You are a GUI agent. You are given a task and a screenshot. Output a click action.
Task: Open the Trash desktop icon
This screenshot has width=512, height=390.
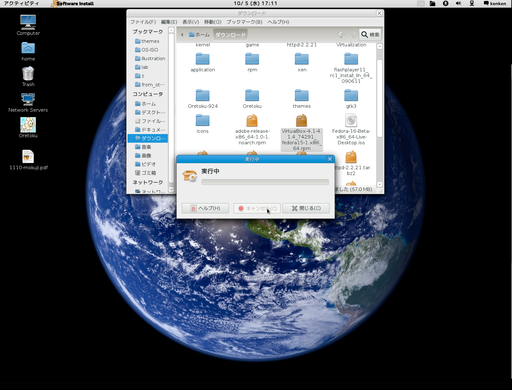coord(28,77)
